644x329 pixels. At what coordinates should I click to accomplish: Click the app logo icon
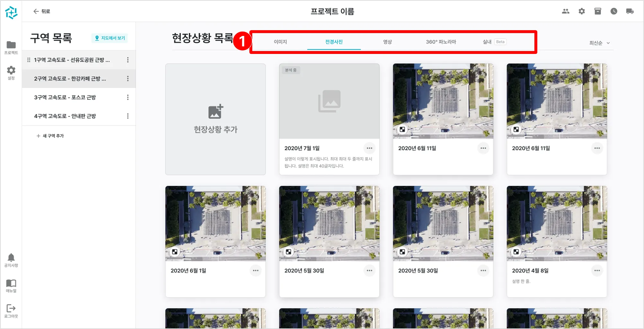coord(11,13)
